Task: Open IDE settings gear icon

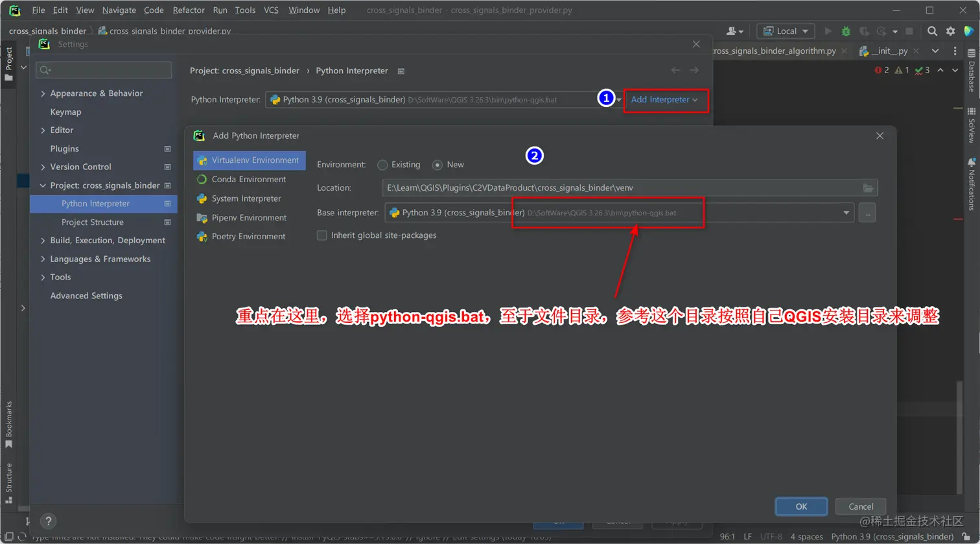Action: click(950, 31)
